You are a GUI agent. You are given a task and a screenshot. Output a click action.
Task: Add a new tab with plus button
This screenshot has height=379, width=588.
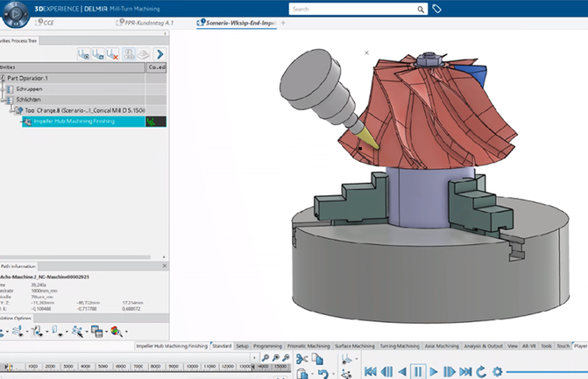pyautogui.click(x=282, y=22)
